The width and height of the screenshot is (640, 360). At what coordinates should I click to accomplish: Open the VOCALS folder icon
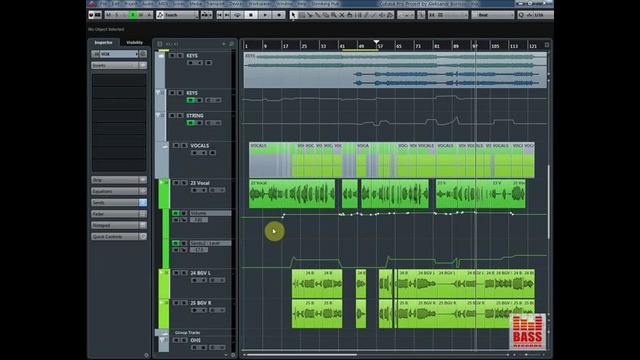coord(164,146)
